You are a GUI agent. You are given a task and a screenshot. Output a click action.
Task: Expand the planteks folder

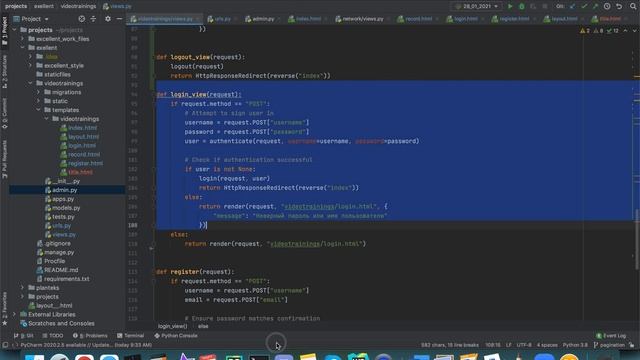pyautogui.click(x=22, y=288)
